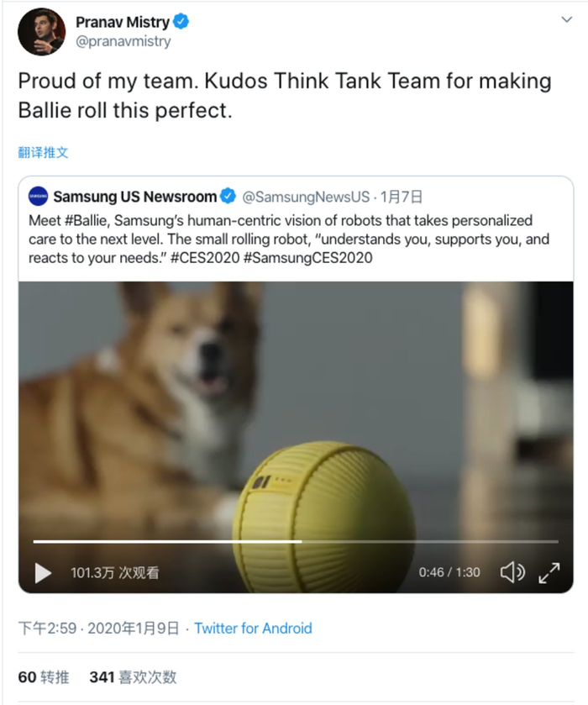Open the quoted Samsung tweet text

pyautogui.click(x=289, y=239)
